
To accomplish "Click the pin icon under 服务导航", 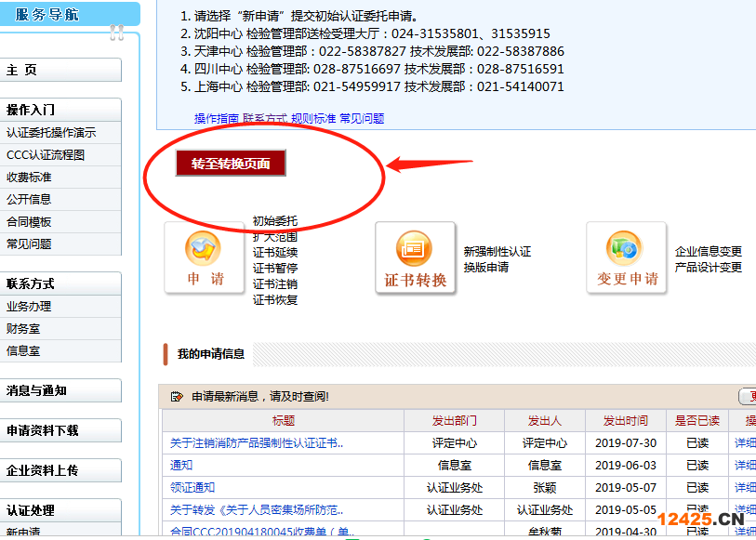I will click(x=116, y=33).
